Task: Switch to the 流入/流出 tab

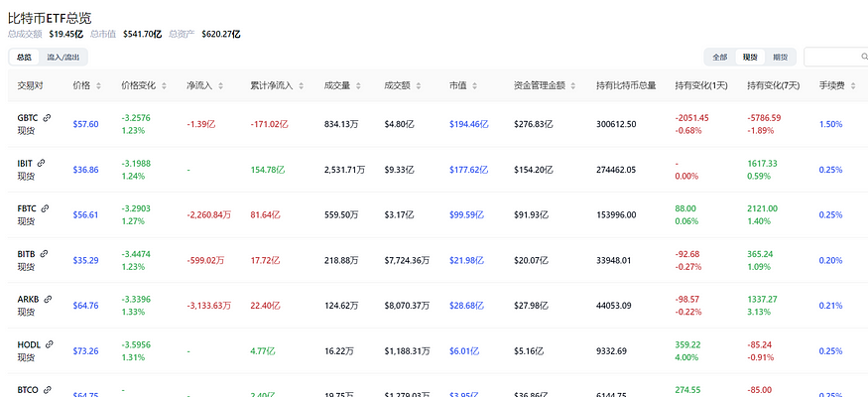Action: click(63, 57)
